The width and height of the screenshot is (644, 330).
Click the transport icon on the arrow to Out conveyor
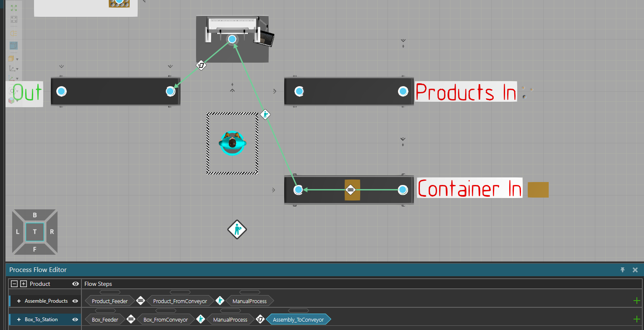click(x=201, y=65)
